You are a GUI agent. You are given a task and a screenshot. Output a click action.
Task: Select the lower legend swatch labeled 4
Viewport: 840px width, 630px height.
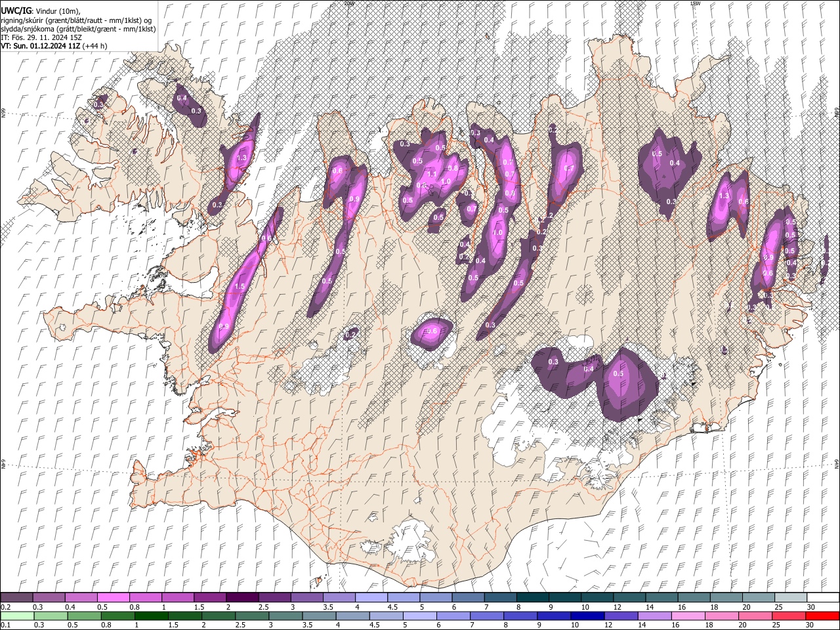coord(352,616)
